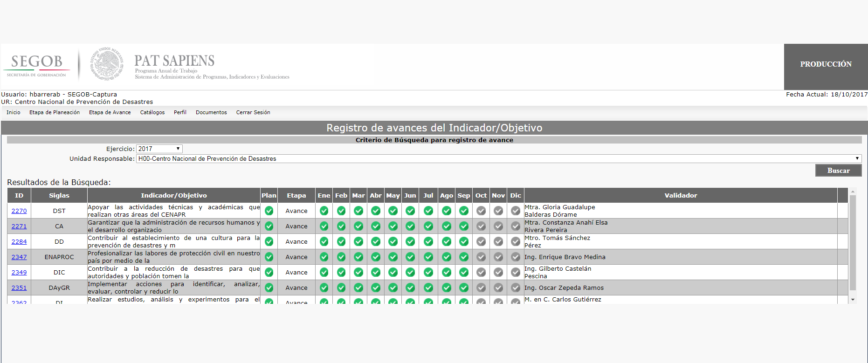
Task: Click the Sep check icon for row 2271
Action: 464,226
